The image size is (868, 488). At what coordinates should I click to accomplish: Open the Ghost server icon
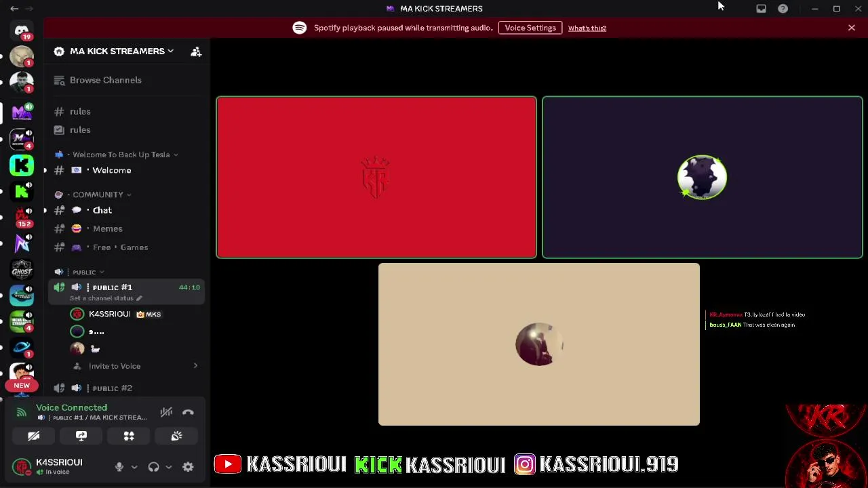(22, 270)
